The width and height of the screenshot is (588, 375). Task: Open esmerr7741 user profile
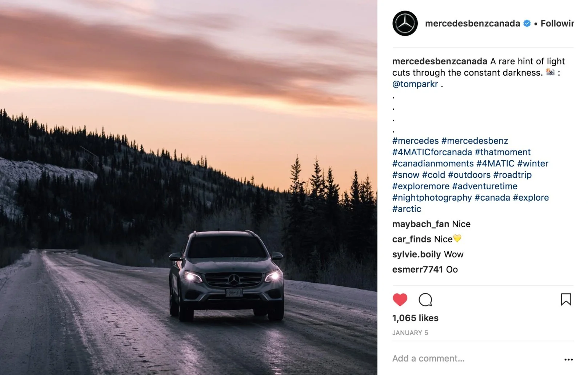[x=417, y=270]
